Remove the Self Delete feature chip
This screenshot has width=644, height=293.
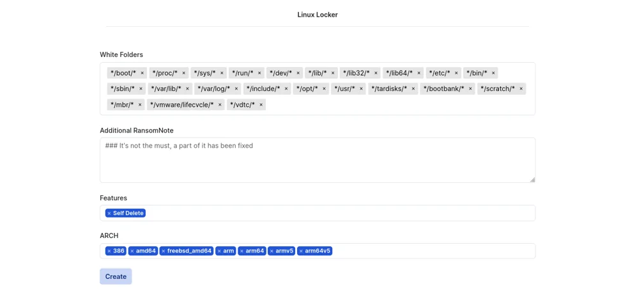click(x=109, y=213)
